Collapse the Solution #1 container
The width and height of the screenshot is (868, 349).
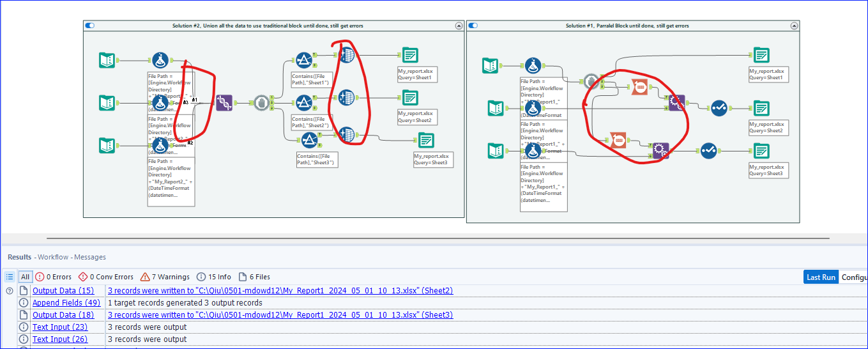794,26
